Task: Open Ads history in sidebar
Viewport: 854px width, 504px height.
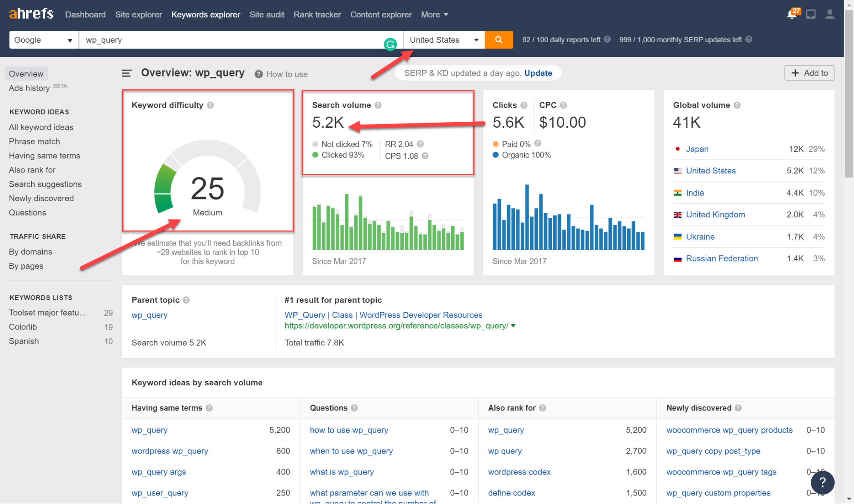Action: (29, 88)
